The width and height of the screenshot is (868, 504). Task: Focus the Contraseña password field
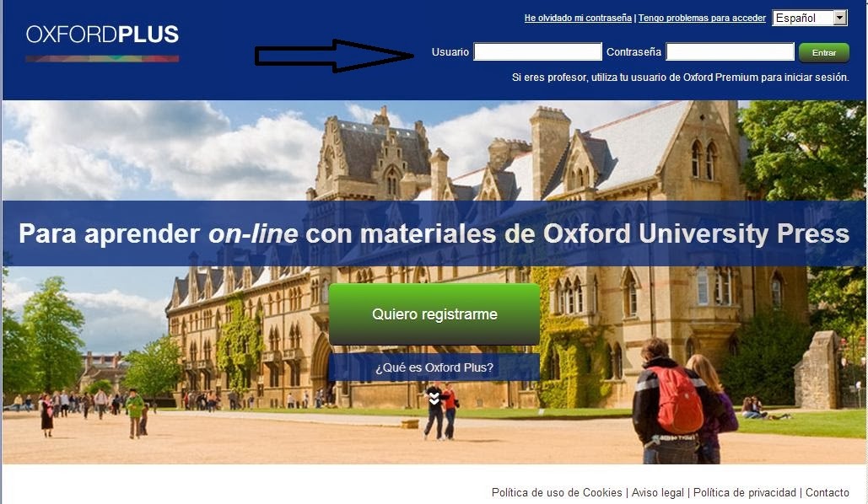click(x=731, y=51)
